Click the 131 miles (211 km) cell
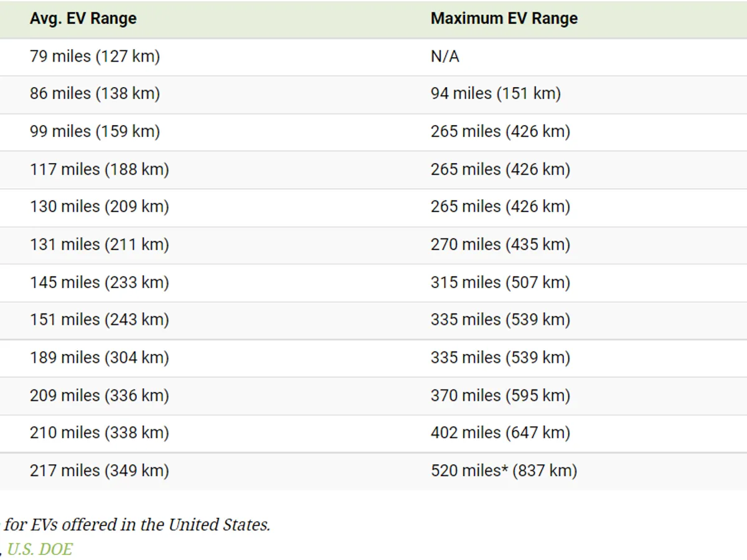The height and width of the screenshot is (560, 747). [x=99, y=245]
